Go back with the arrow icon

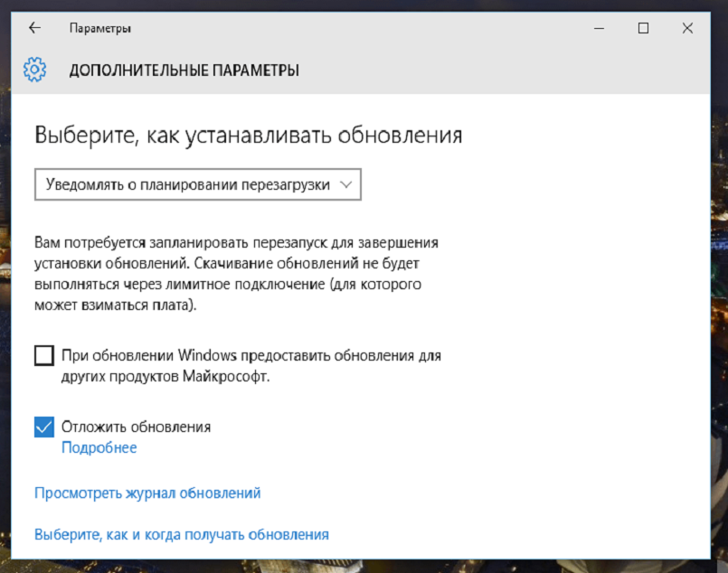coord(35,28)
